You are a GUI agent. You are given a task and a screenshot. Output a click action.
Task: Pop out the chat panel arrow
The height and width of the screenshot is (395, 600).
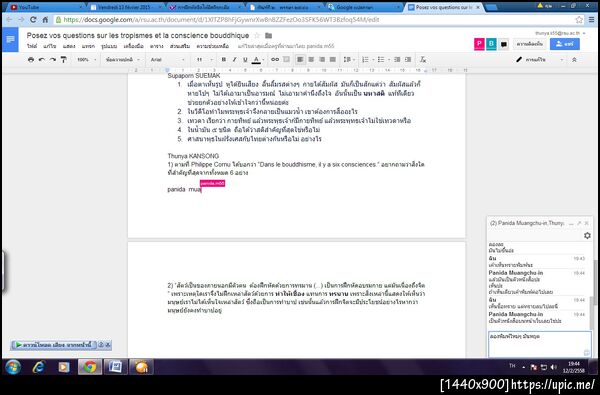579,223
